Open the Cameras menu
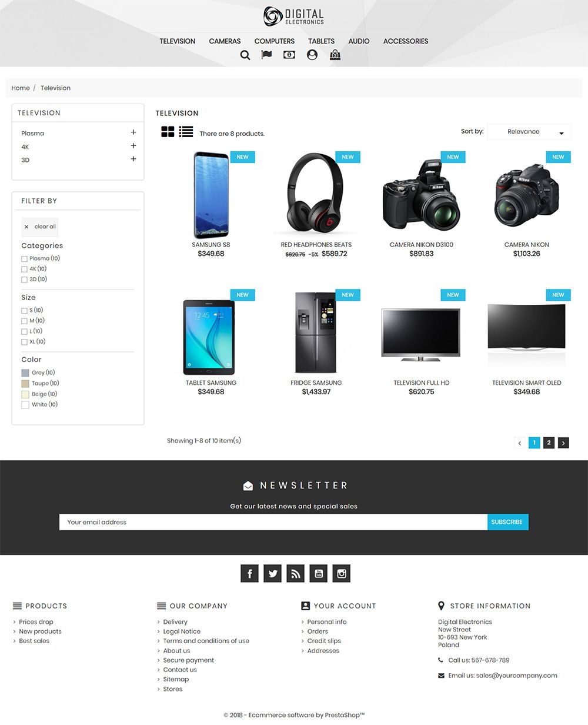 click(225, 41)
